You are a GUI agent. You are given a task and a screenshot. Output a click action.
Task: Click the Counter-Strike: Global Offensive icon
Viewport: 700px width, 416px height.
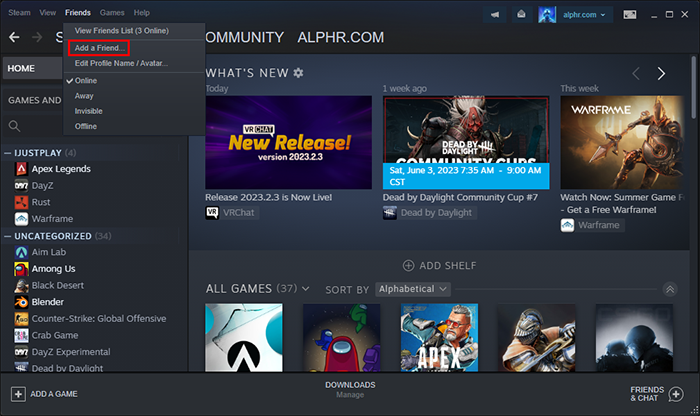[21, 319]
